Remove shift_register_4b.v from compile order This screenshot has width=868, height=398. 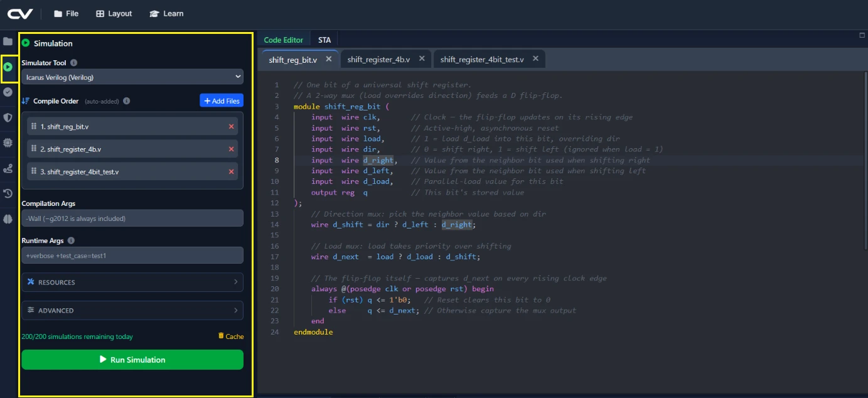pyautogui.click(x=231, y=149)
